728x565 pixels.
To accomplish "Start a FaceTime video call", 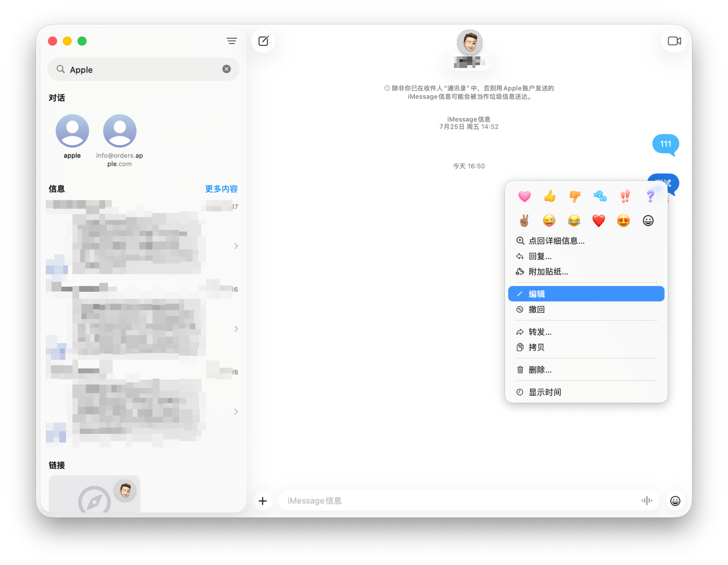I will [x=674, y=41].
